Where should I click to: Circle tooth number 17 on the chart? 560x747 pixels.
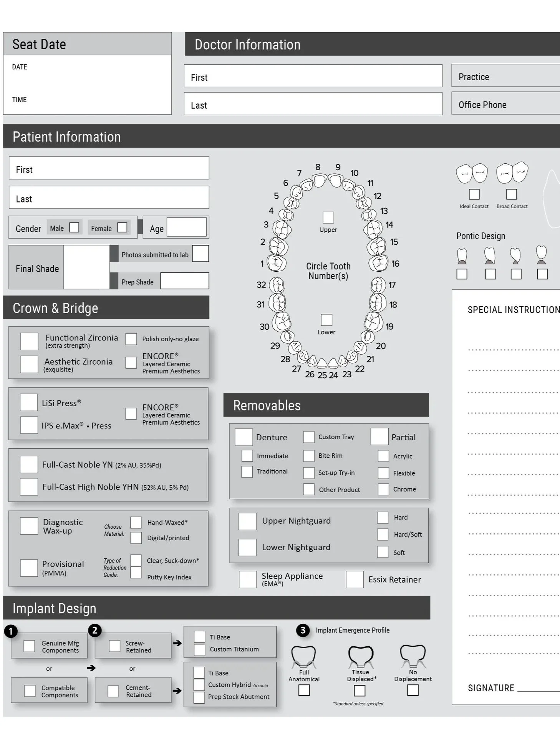[x=378, y=285]
